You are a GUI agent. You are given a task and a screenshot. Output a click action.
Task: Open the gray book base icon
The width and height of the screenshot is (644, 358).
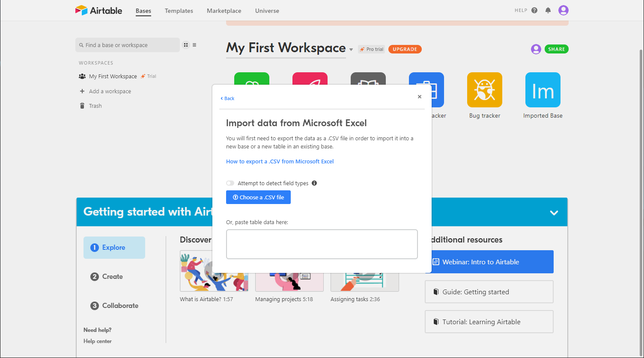pos(368,78)
